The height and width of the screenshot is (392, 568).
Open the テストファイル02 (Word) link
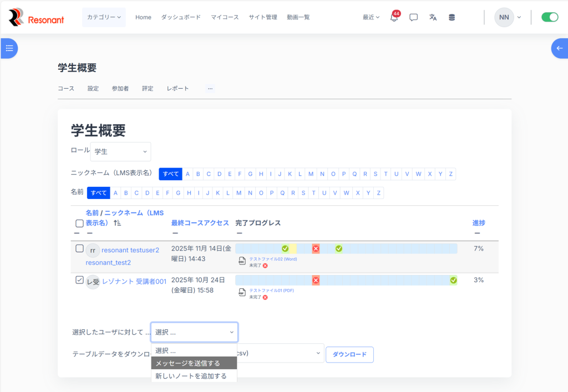point(273,259)
